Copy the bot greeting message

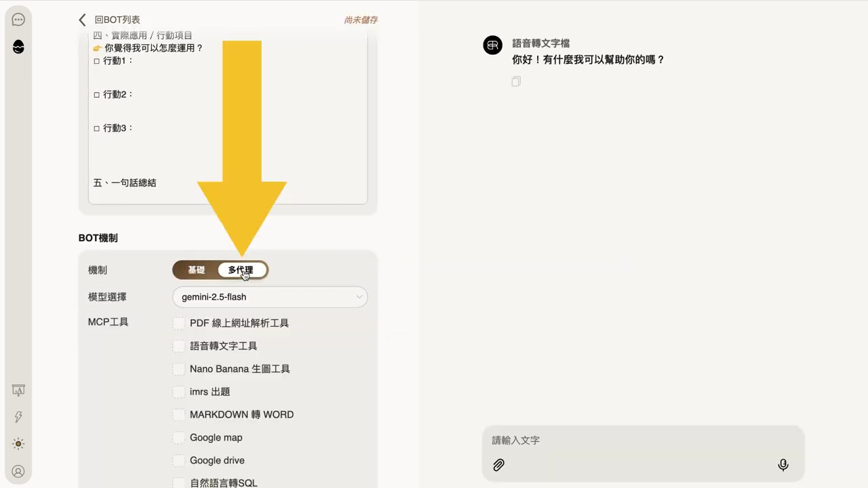pos(516,81)
